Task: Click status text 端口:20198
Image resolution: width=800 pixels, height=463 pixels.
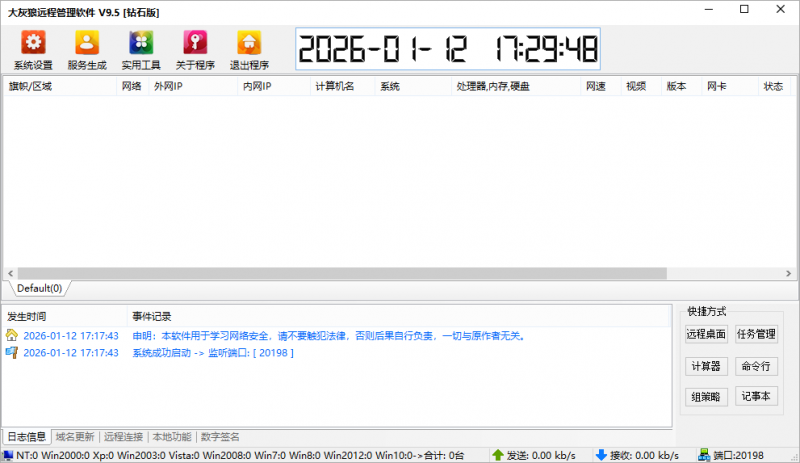Action: point(738,455)
